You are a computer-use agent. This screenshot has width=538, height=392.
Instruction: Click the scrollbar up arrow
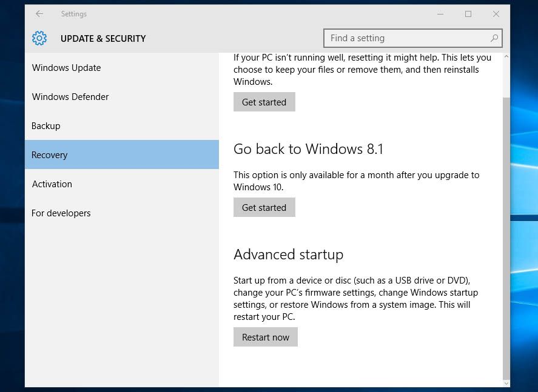click(x=506, y=56)
